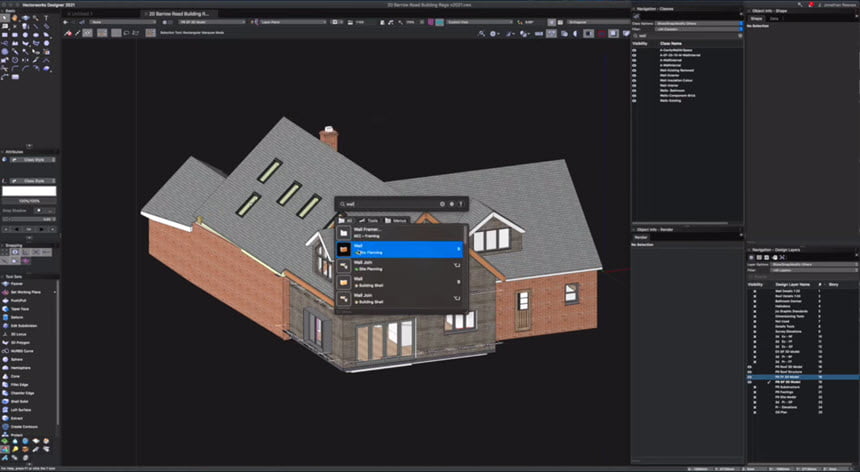Open the Layer Plane dropdown in view bar
Screen dimensions: 860x472
292,22
